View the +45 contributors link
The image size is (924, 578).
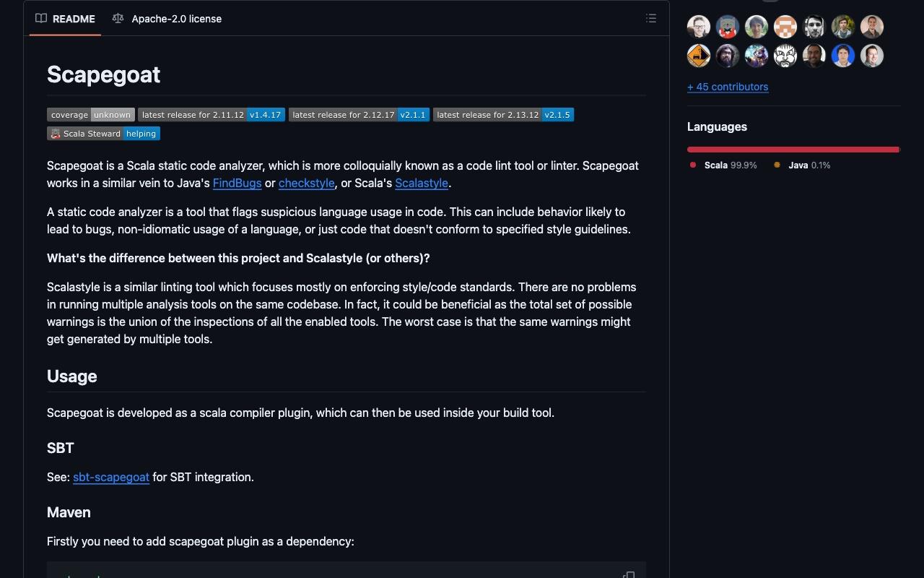(x=728, y=87)
